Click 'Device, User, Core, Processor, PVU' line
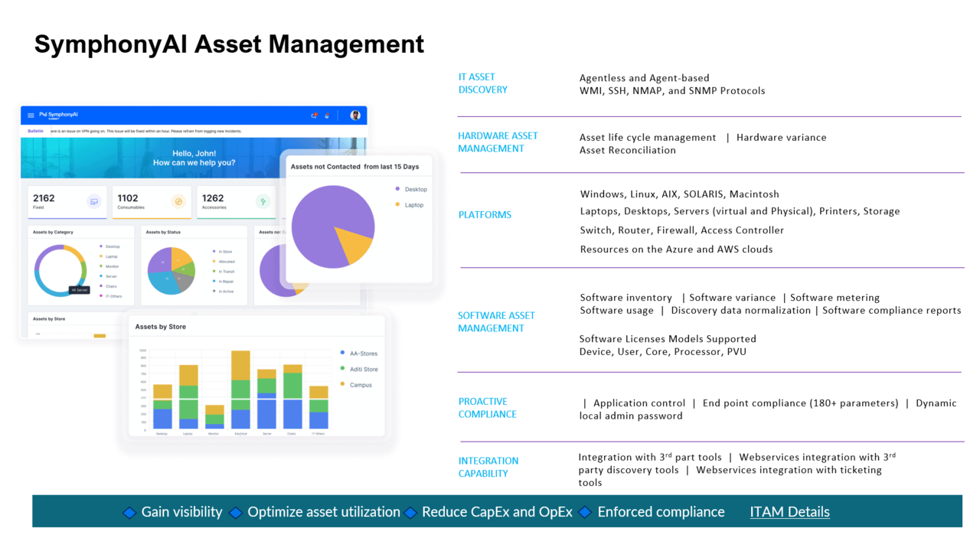Screen dimensions: 980x551 tap(663, 352)
